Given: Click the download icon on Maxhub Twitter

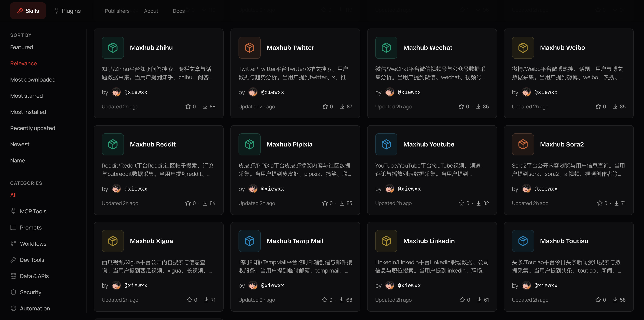Looking at the screenshot, I should coord(342,106).
